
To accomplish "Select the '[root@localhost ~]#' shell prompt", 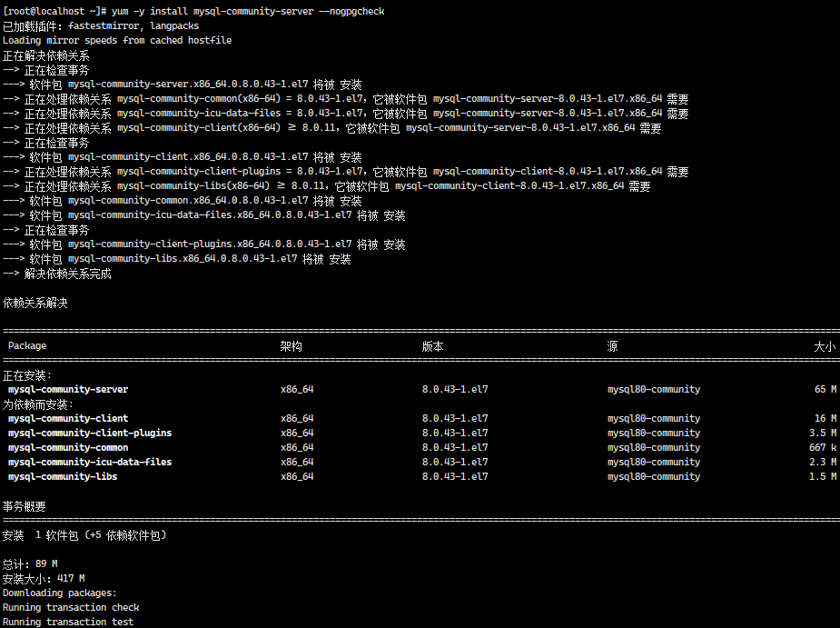I will [54, 11].
